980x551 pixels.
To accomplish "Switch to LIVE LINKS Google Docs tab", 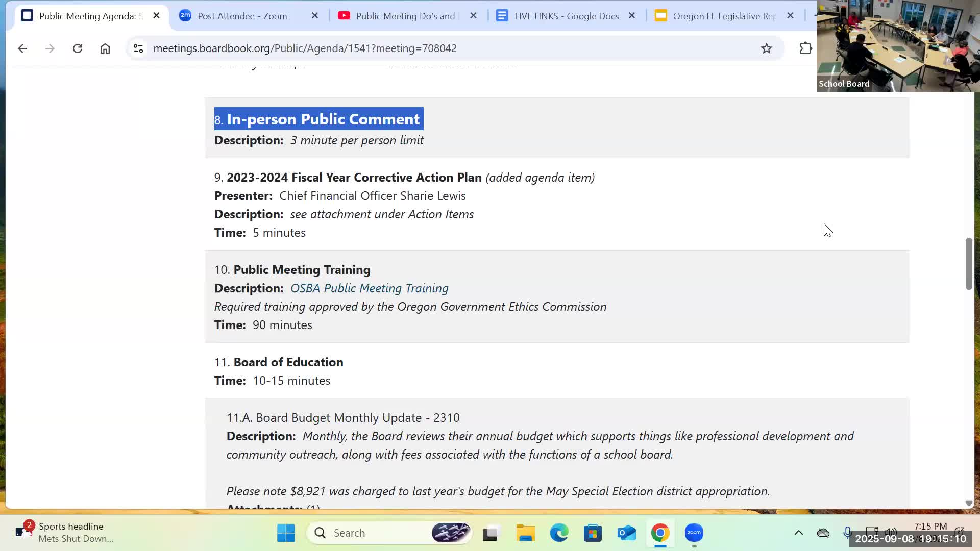I will coord(566,16).
